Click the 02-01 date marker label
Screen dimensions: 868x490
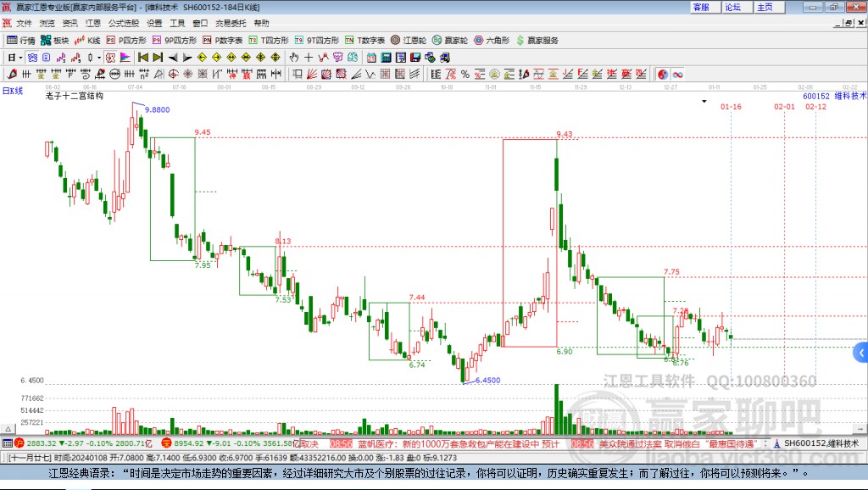coord(784,107)
